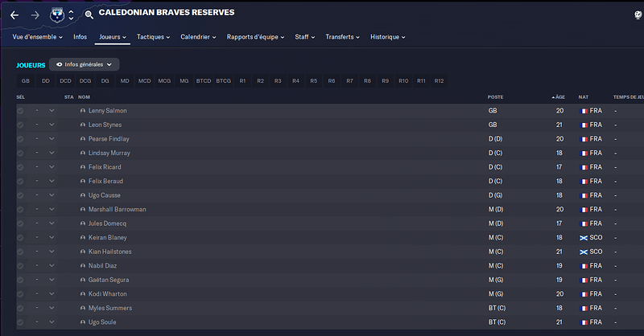Expand the position dropdown for Marshall Barrowman
Image resolution: width=644 pixels, height=336 pixels.
coord(52,209)
